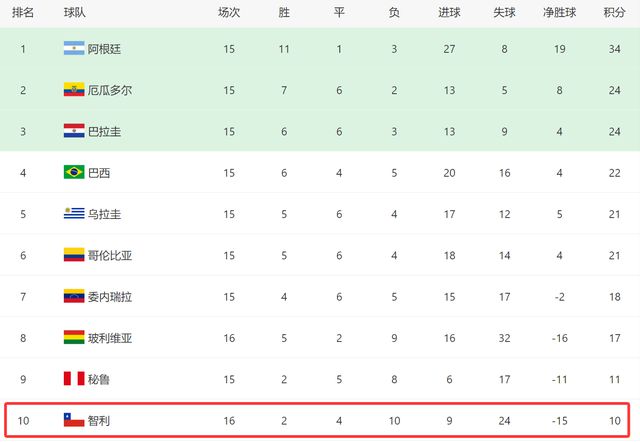Click the Colombia flag icon
640x442 pixels.
[74, 255]
